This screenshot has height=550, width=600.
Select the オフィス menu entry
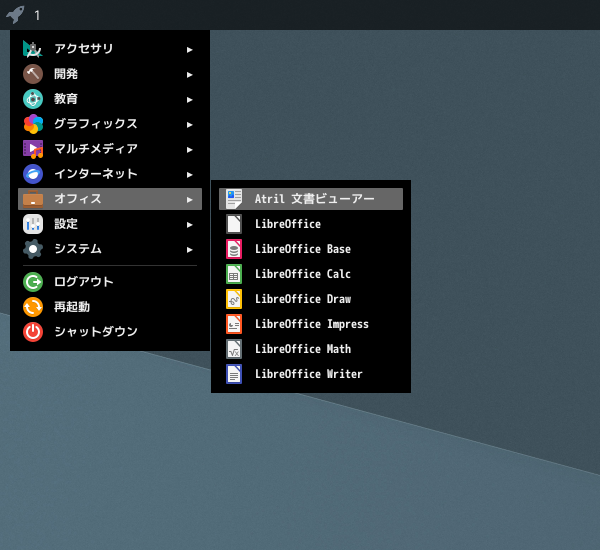(110, 199)
